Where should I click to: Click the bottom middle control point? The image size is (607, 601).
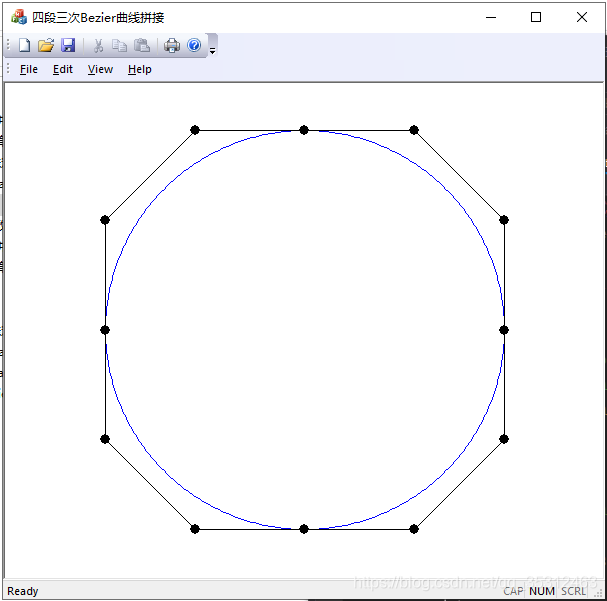[304, 529]
